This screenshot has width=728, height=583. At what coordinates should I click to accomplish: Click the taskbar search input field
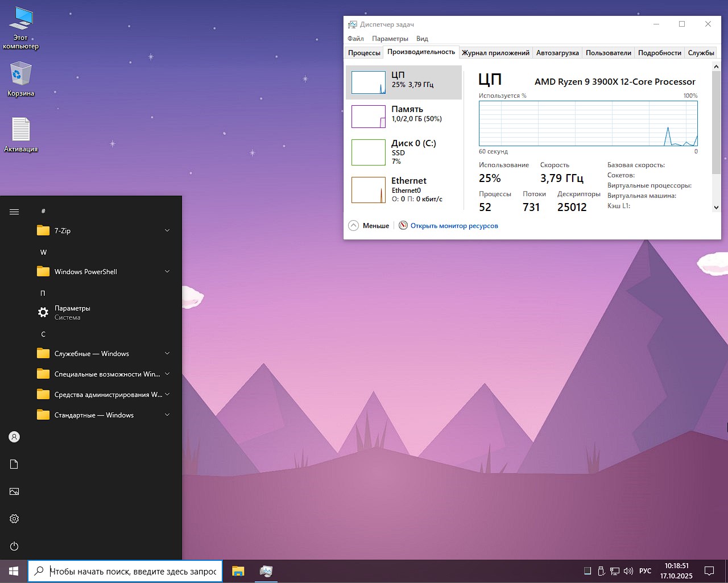point(125,571)
